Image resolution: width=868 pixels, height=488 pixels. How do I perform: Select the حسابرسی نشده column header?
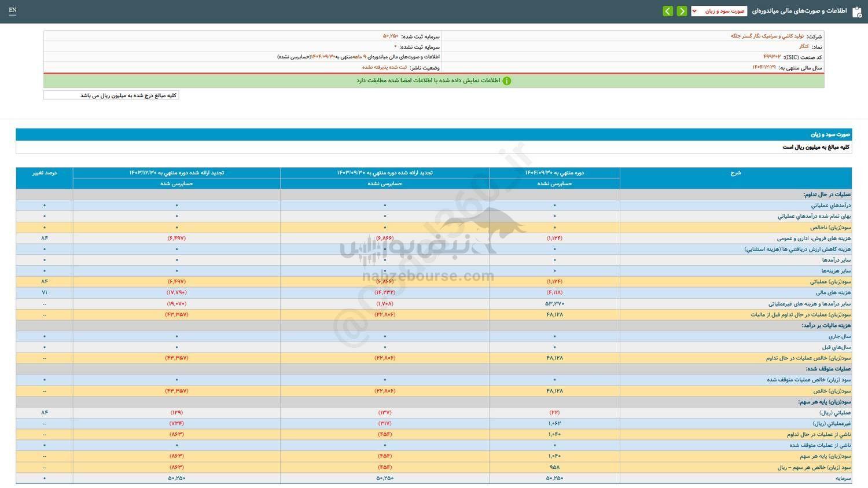click(554, 184)
